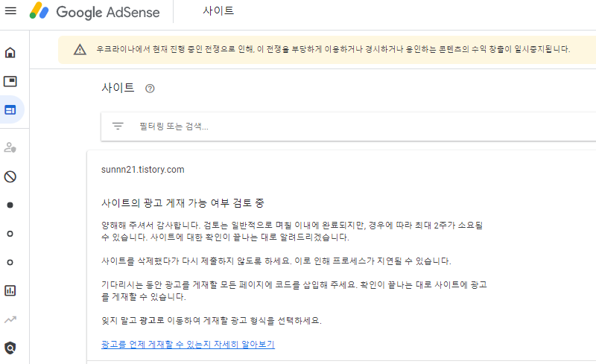Click heading 사이트의 광고 게재 가능 여부 검토 중
Image resolution: width=596 pixels, height=364 pixels.
(x=183, y=203)
